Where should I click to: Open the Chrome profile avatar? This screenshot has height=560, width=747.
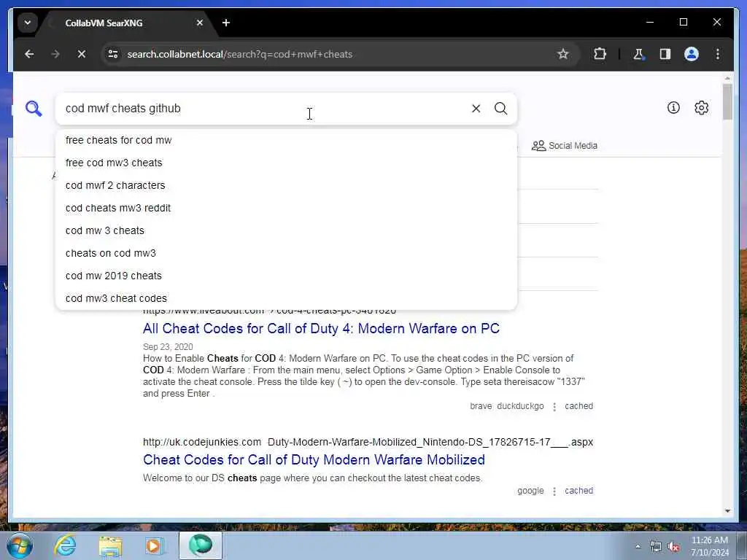point(692,54)
